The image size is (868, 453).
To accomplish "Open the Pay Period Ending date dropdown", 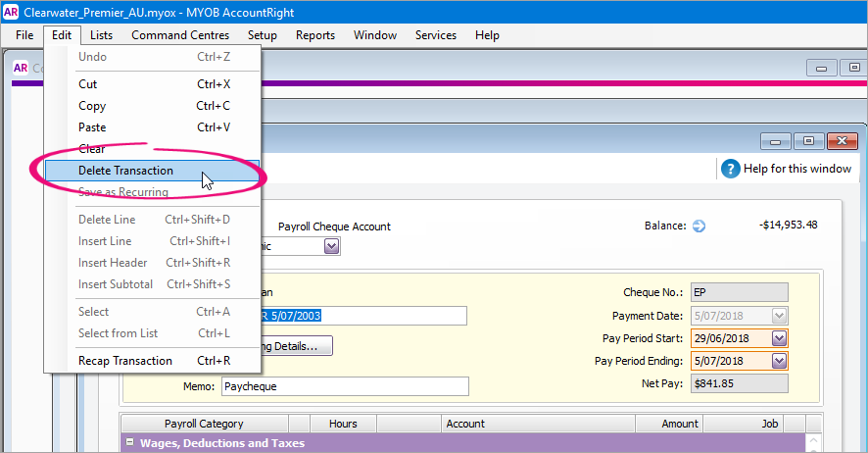I will pyautogui.click(x=779, y=361).
